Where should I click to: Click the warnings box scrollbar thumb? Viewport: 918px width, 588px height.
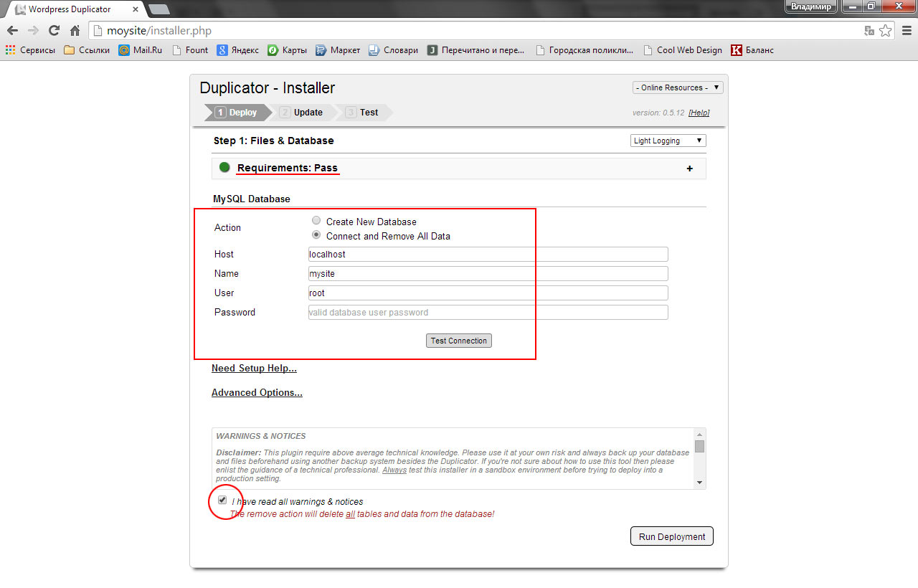(x=700, y=447)
